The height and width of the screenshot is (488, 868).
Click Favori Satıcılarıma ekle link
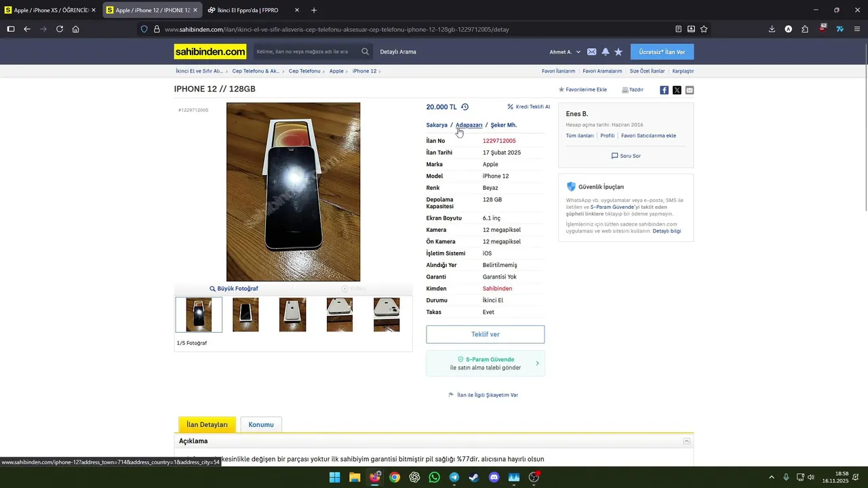(x=648, y=136)
